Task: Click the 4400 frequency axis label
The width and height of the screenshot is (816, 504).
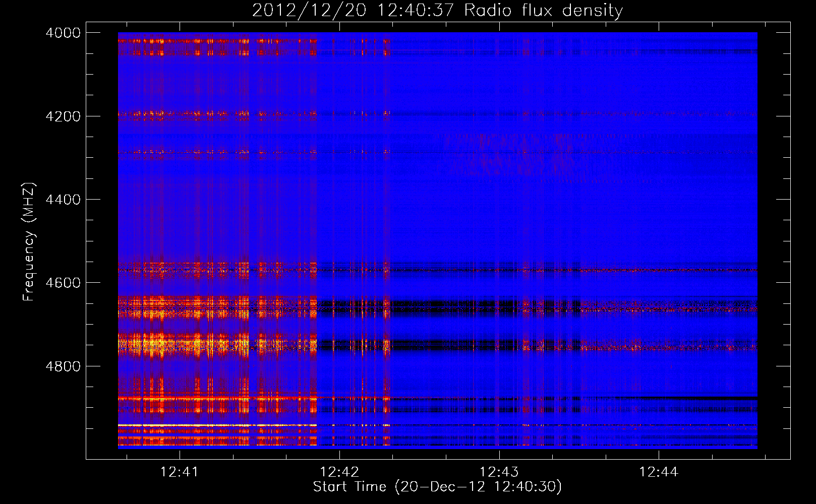Action: tap(63, 200)
